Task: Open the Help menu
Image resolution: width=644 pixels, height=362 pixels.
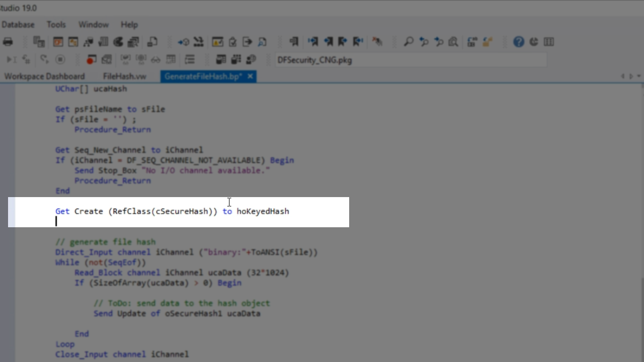Action: tap(129, 25)
